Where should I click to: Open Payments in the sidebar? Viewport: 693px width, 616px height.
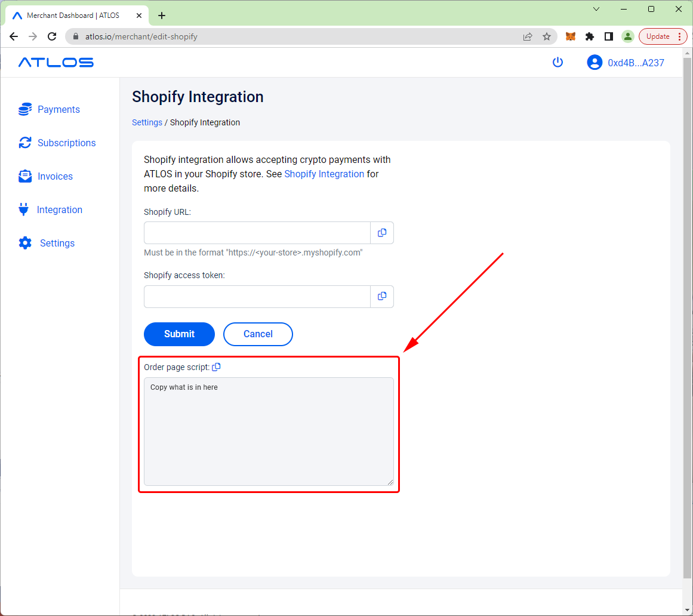(x=58, y=109)
